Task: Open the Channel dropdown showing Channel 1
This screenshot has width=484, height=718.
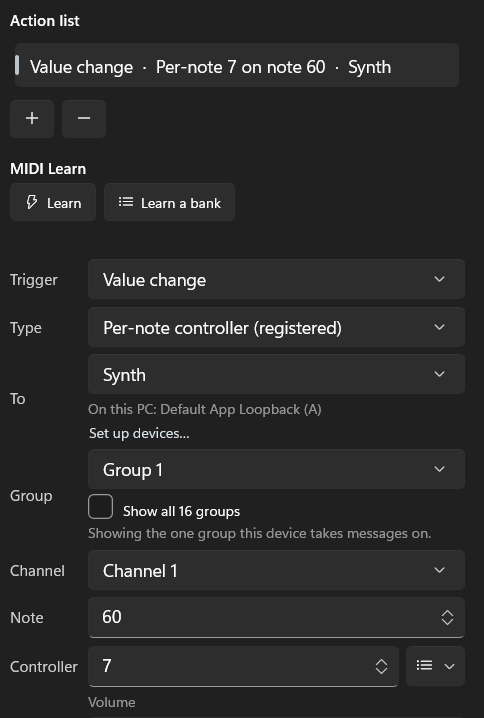Action: 276,570
